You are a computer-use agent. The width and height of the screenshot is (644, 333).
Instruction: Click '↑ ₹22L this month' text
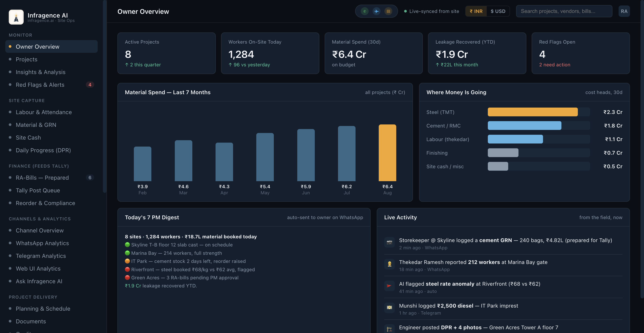tap(456, 65)
